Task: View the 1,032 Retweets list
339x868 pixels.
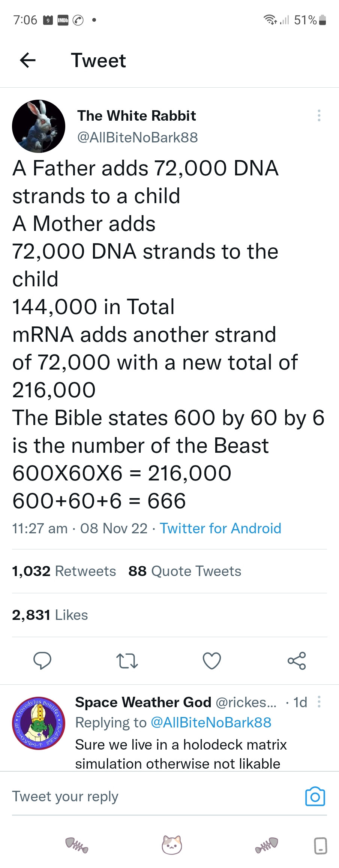Action: (x=64, y=571)
